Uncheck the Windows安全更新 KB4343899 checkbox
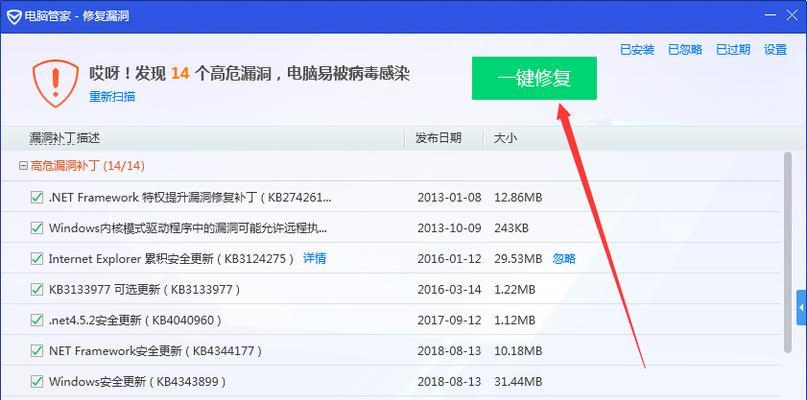Screen dimensions: 807x400 (37, 381)
